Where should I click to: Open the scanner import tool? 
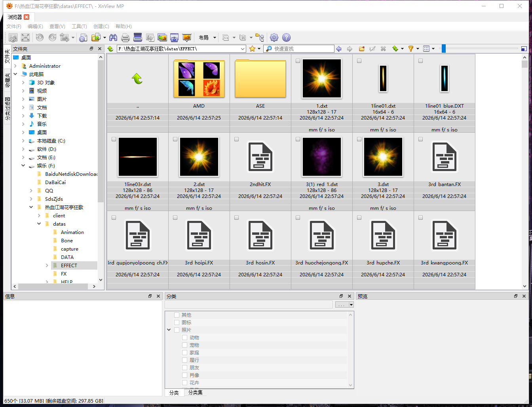138,38
